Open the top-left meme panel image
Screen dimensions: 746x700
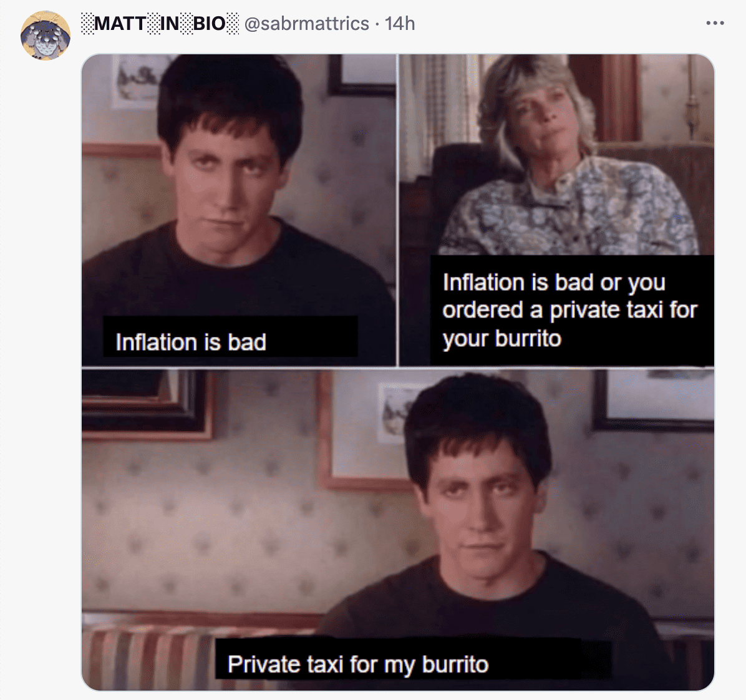point(238,210)
